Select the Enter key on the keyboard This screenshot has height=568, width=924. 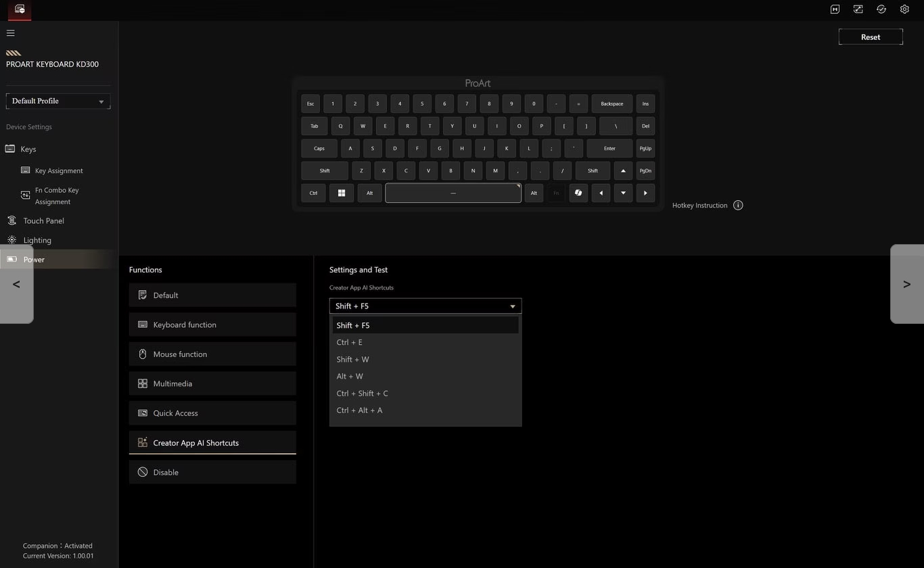(609, 149)
